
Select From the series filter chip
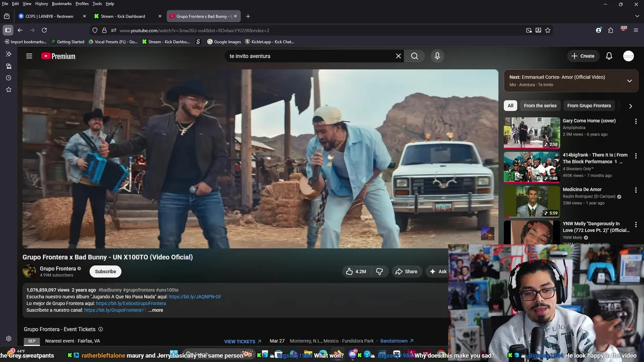540,106
